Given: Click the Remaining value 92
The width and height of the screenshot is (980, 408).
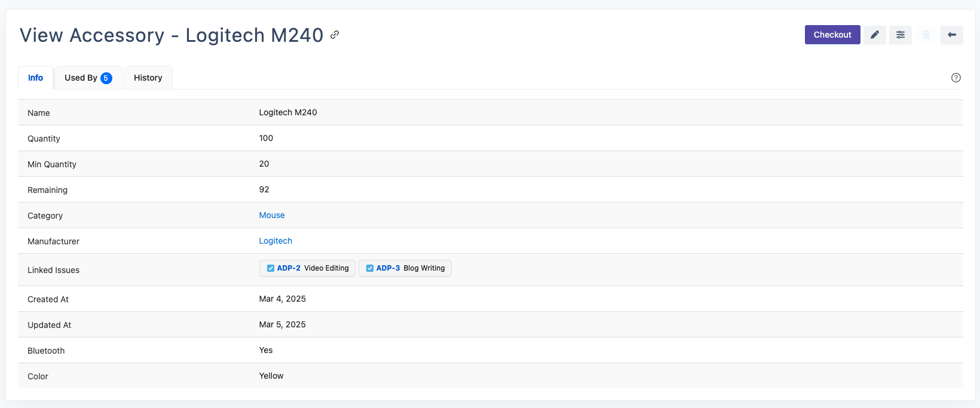Looking at the screenshot, I should tap(264, 189).
